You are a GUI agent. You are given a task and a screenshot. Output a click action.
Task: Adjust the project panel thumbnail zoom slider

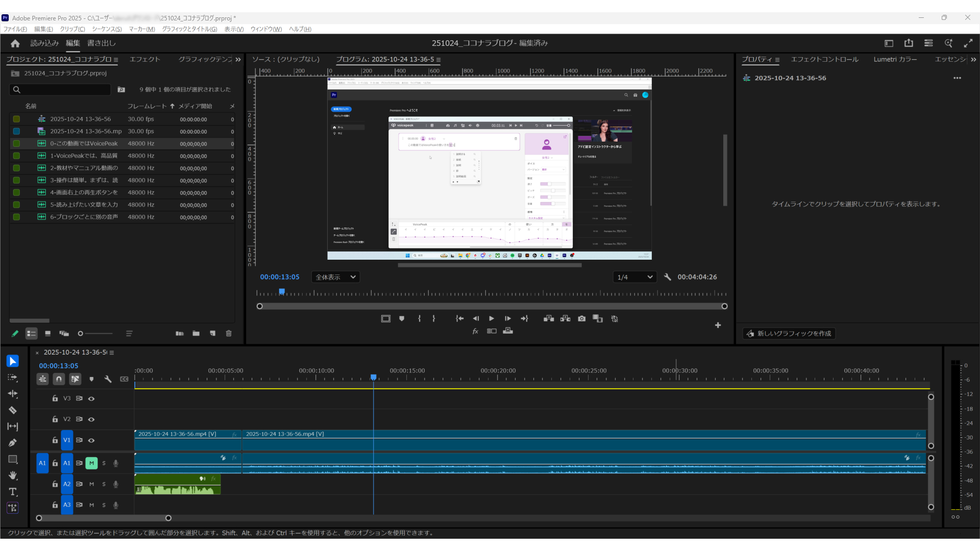point(95,334)
